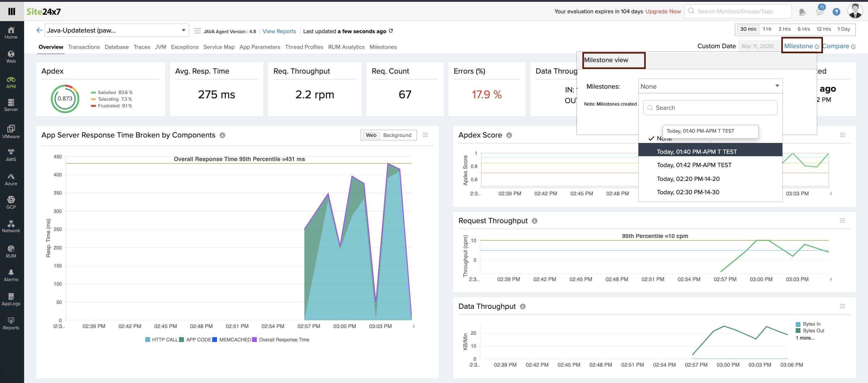The height and width of the screenshot is (383, 868).
Task: Click the back arrow next to monitor name
Action: [39, 30]
